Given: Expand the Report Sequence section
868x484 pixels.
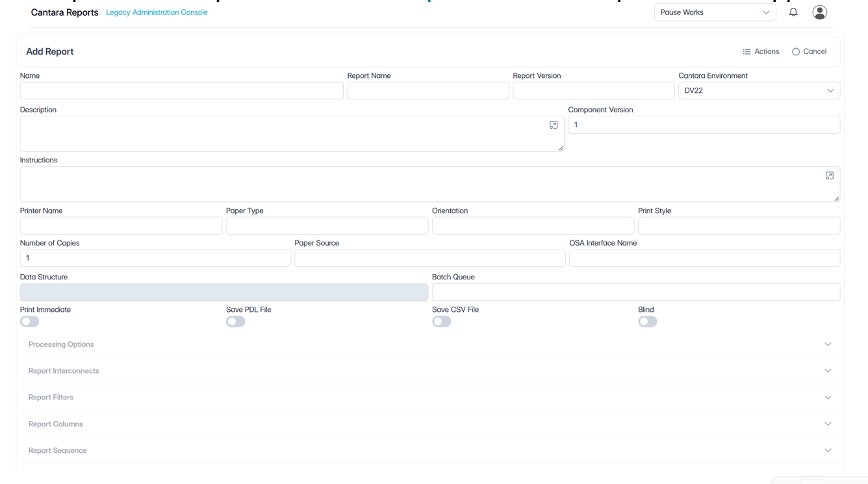Looking at the screenshot, I should 430,450.
